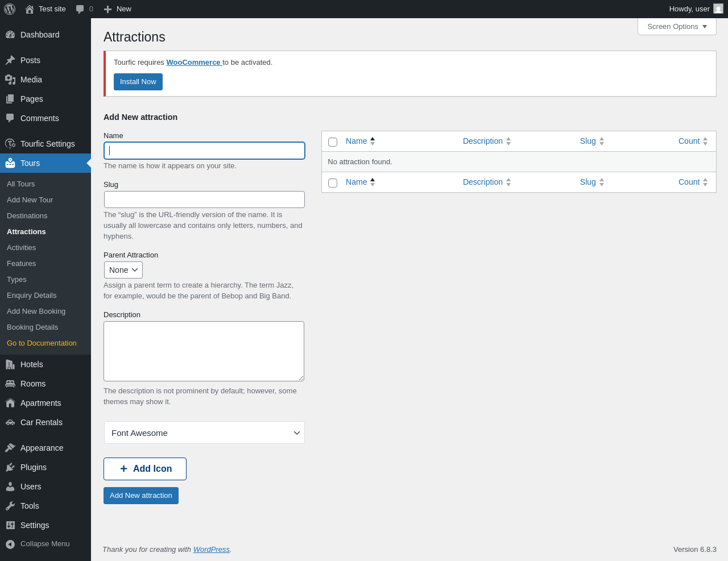Click the Media icon in sidebar
The image size is (728, 561).
10,80
